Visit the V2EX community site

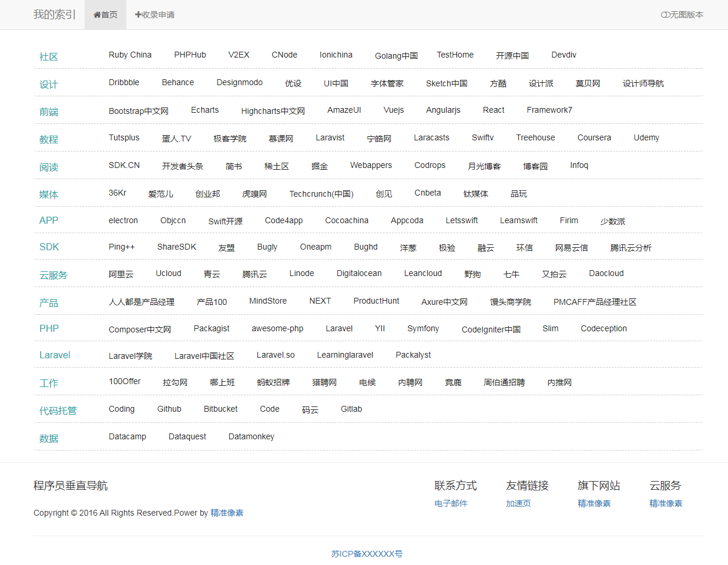pyautogui.click(x=239, y=54)
